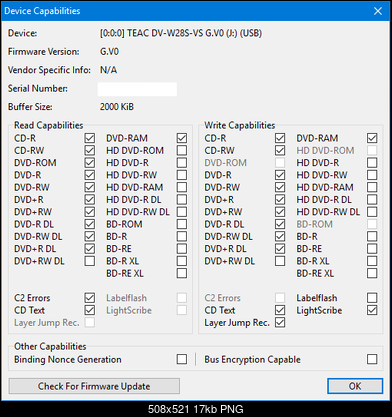Toggle Read DVD+RW checkbox
The image size is (392, 417).
pyautogui.click(x=90, y=212)
